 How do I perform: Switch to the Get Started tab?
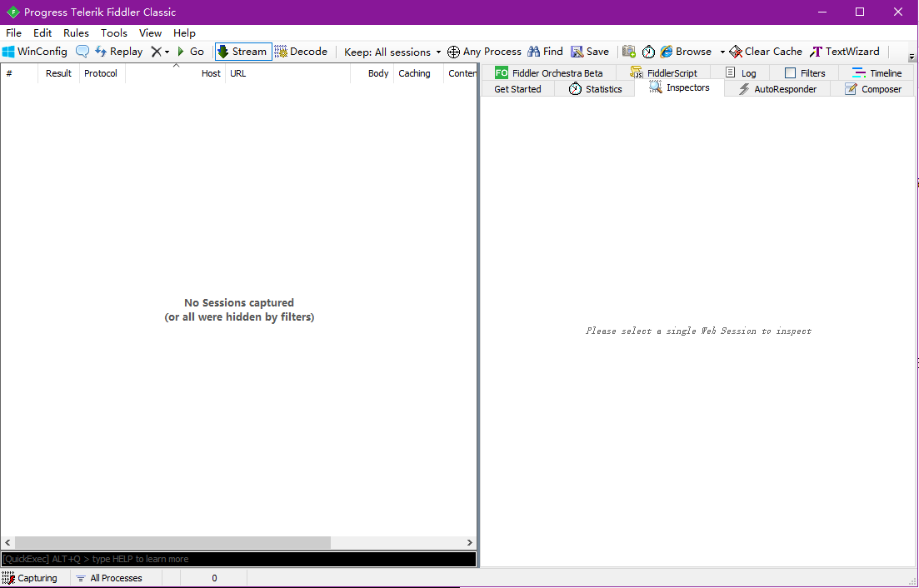517,89
